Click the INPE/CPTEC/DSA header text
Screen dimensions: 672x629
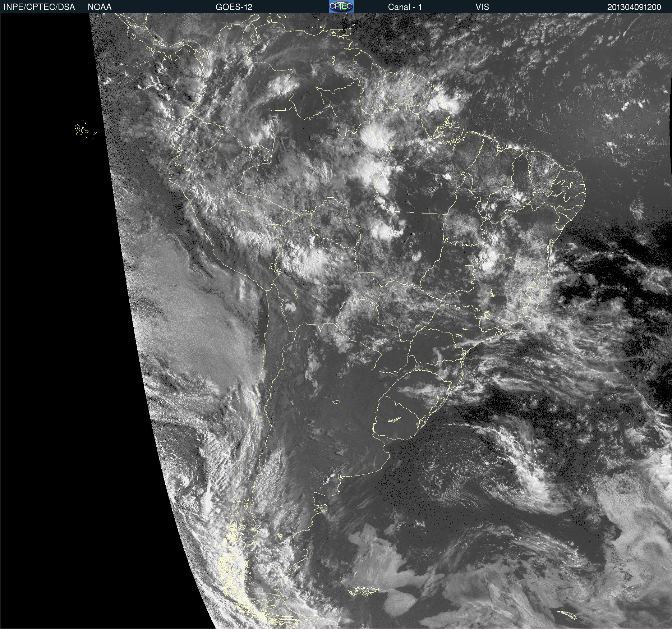pos(39,7)
